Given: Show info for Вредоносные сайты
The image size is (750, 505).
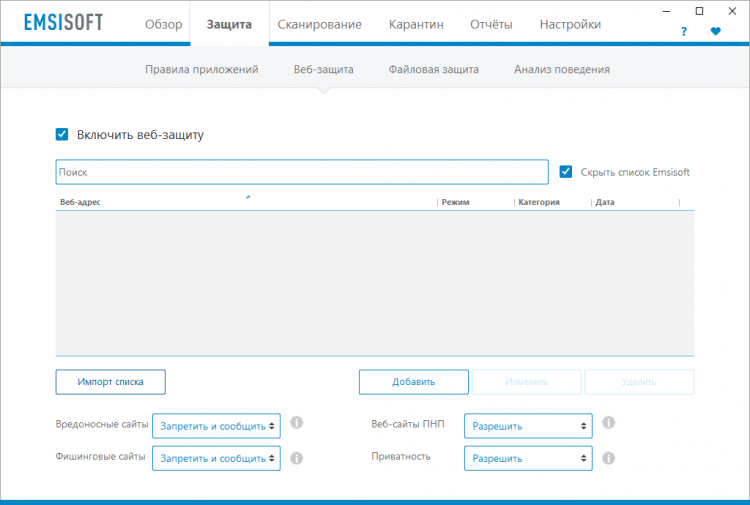Looking at the screenshot, I should tap(297, 423).
